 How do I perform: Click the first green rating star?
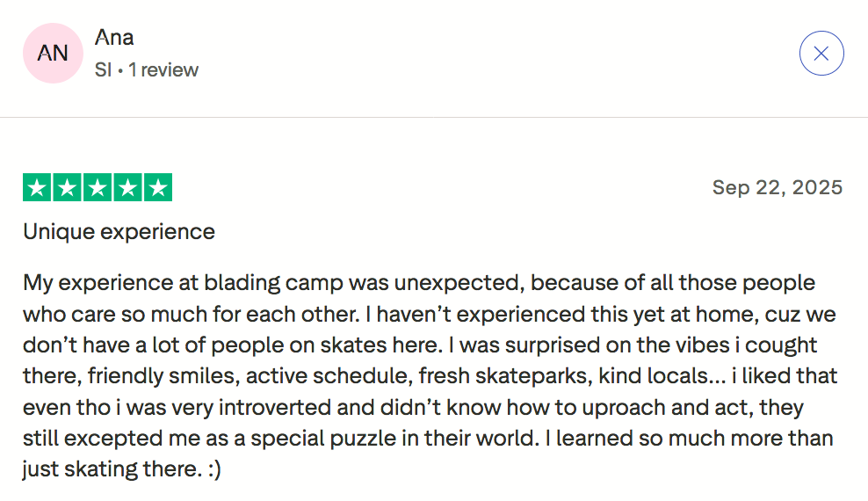pyautogui.click(x=38, y=187)
